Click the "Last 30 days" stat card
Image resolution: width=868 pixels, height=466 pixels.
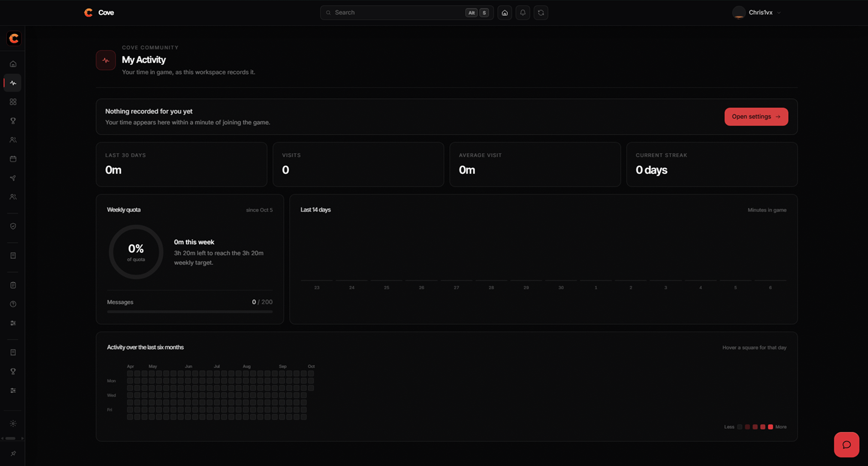pos(181,165)
